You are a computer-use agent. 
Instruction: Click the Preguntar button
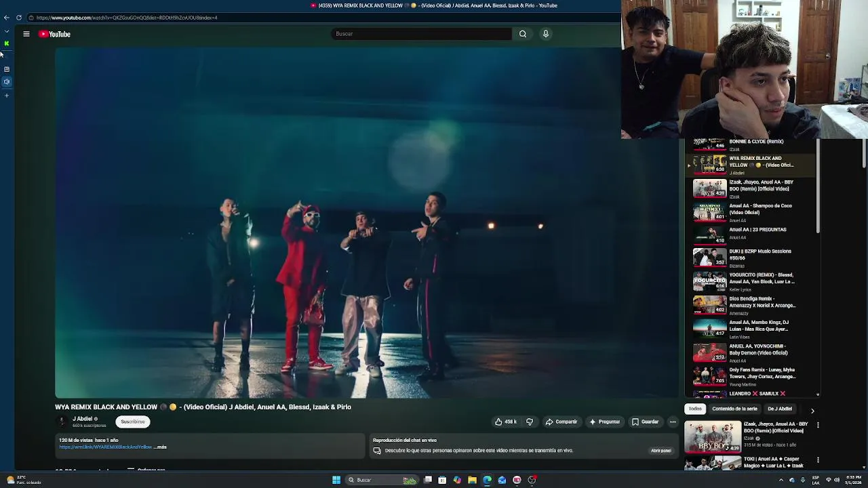pyautogui.click(x=604, y=422)
